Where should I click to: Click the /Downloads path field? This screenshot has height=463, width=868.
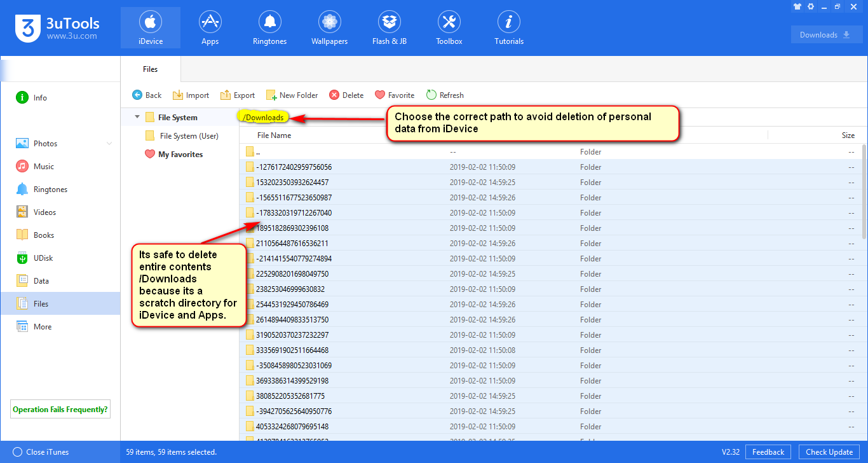coord(263,118)
